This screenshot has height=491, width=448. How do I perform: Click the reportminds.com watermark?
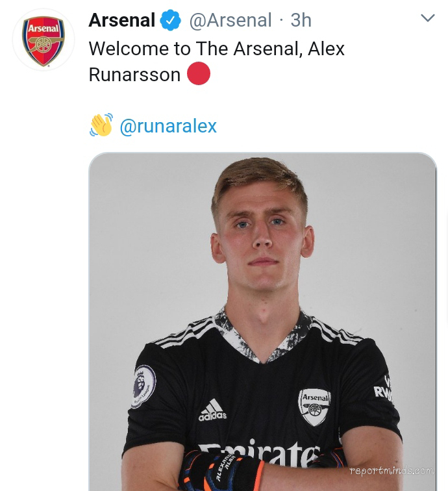[x=392, y=471]
